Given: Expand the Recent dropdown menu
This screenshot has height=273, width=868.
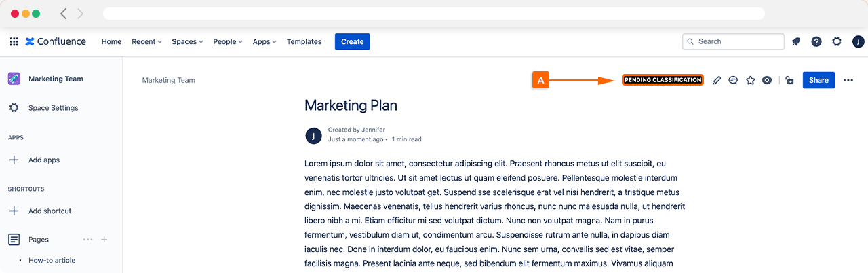Looking at the screenshot, I should tap(146, 41).
